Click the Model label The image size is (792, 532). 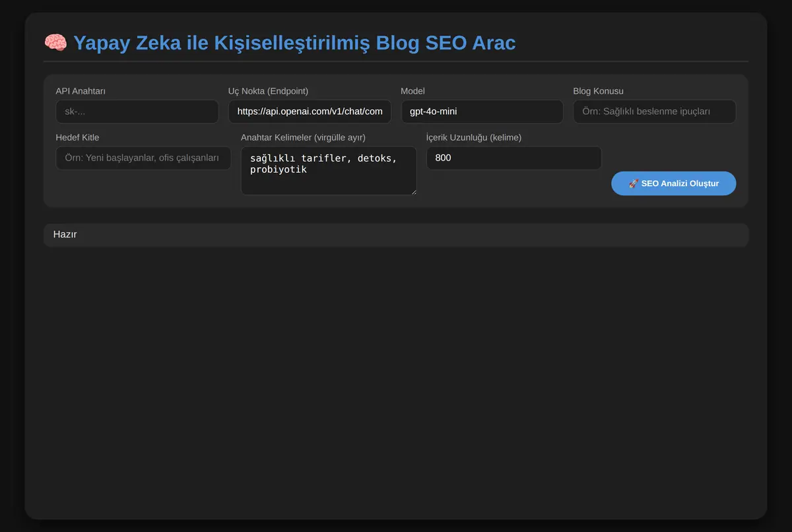click(x=413, y=91)
